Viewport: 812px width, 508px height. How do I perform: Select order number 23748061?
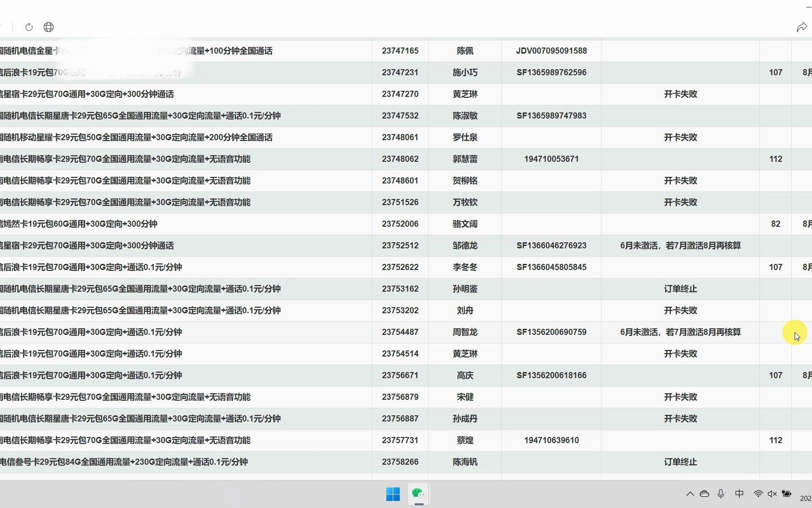[x=400, y=137]
